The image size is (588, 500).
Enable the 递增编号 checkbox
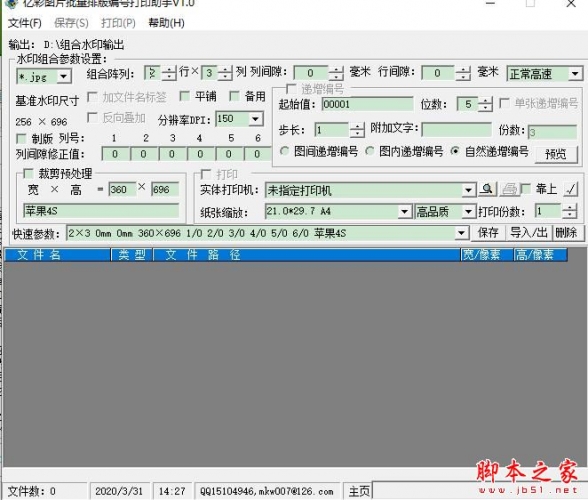[x=291, y=89]
